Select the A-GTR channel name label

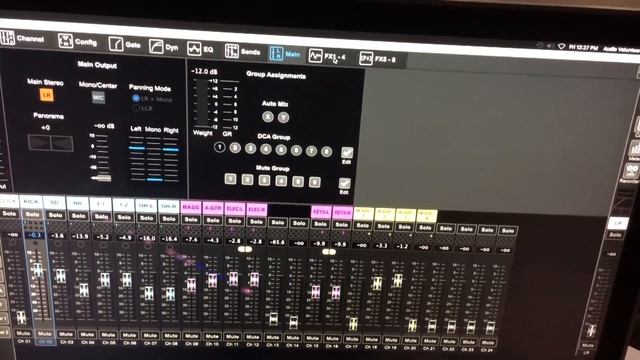[x=213, y=208]
